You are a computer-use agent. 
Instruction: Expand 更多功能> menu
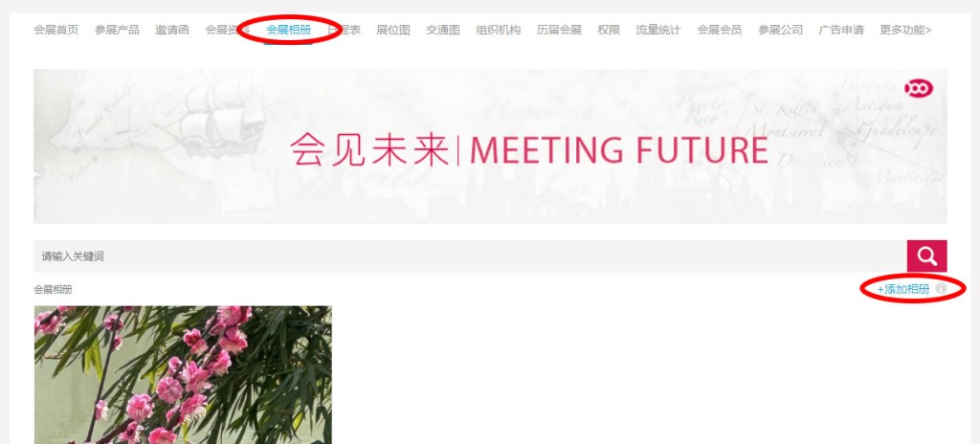(x=905, y=30)
